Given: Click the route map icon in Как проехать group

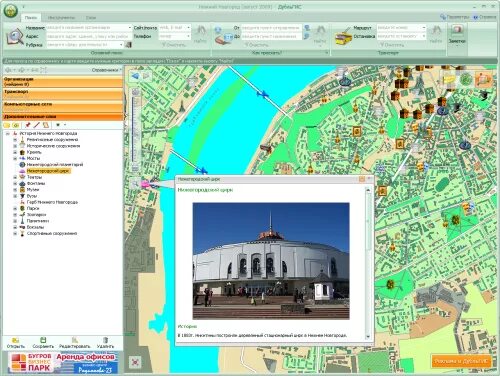Looking at the screenshot, I should tap(224, 36).
